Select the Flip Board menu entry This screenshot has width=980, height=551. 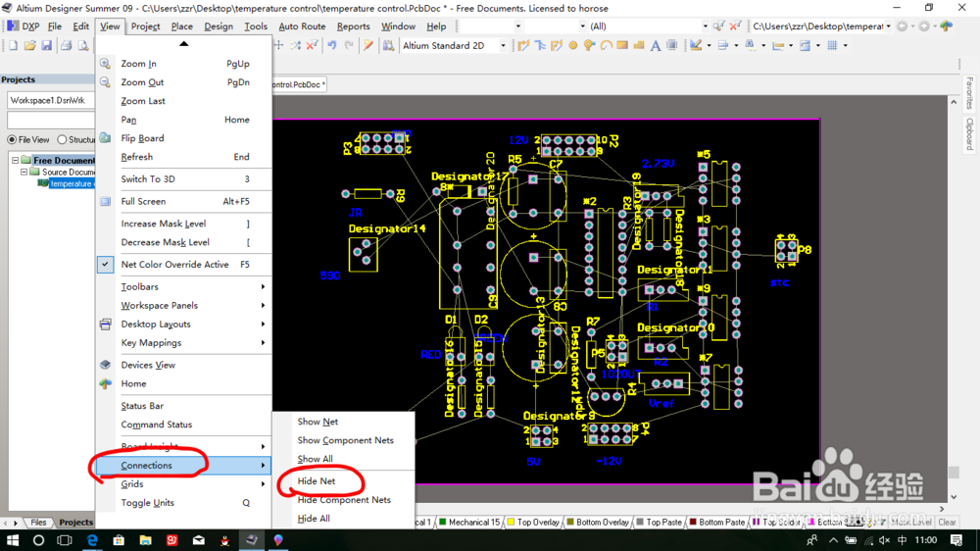click(x=142, y=138)
